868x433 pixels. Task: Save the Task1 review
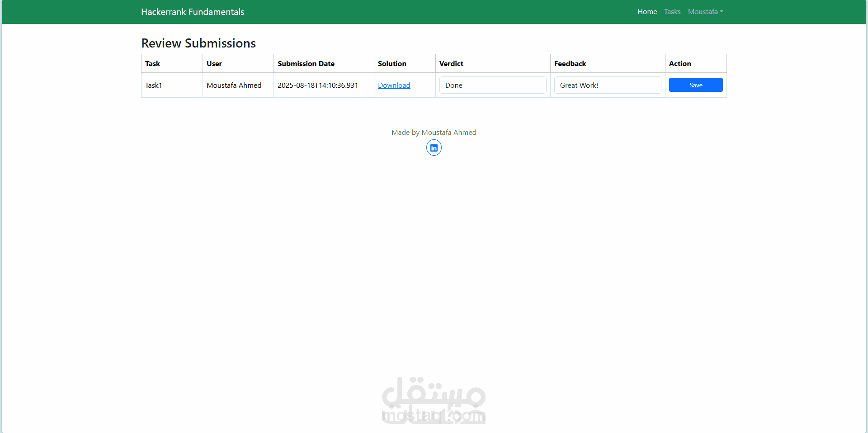pos(696,85)
